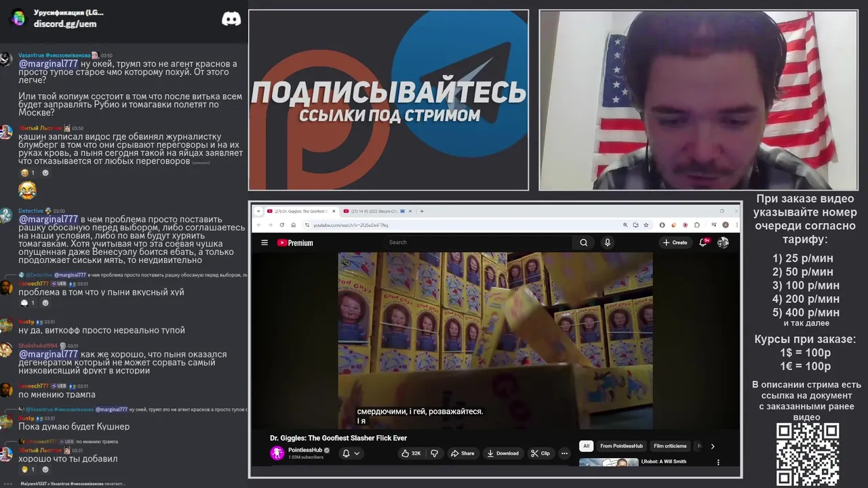Click the Discord logo in overlay header
Screen dimensions: 868x488
point(231,18)
